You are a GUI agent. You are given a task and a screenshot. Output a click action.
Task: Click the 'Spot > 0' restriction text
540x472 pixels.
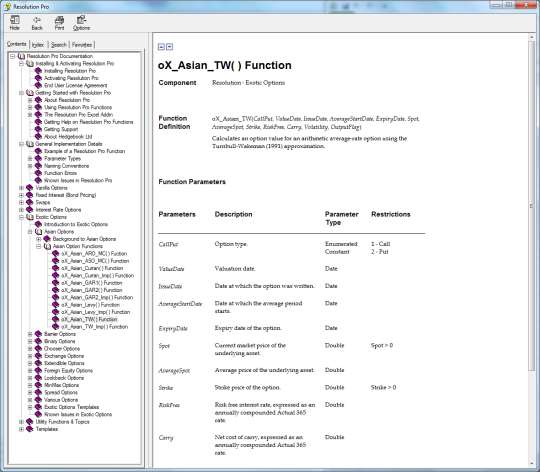tap(382, 345)
